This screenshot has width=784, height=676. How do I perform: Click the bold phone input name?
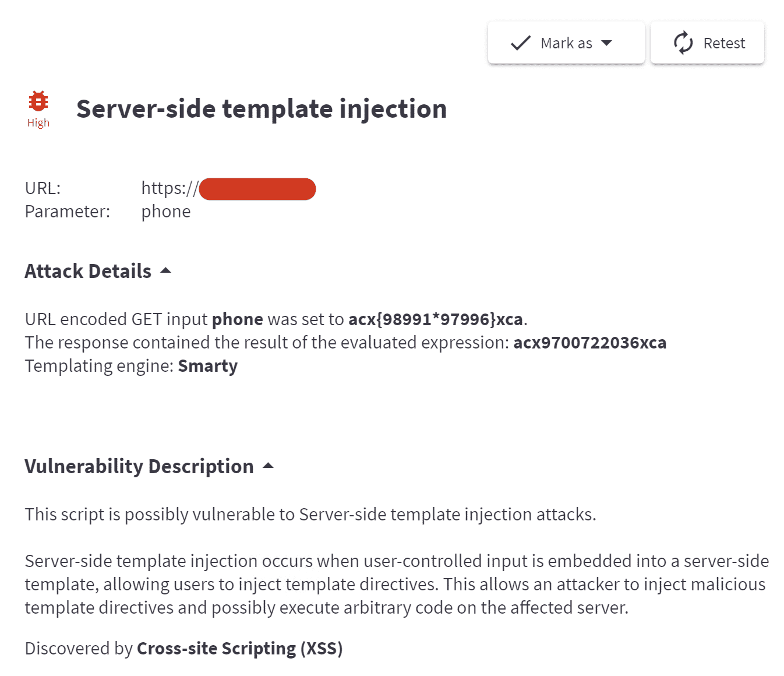pos(237,319)
